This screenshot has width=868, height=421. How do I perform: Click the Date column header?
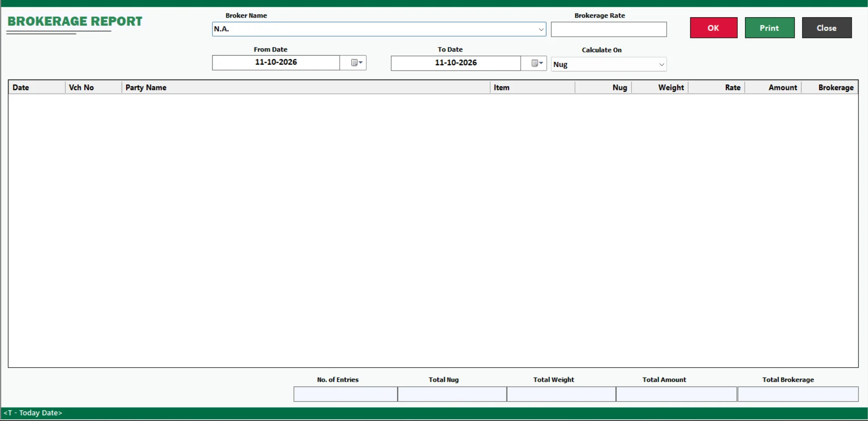pos(37,87)
